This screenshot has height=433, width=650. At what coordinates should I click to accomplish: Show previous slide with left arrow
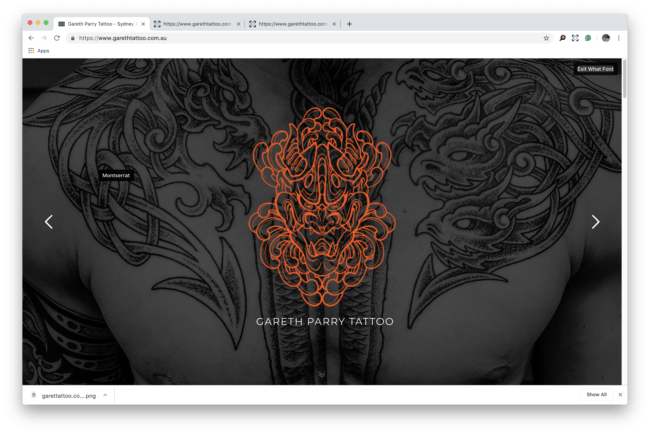(49, 222)
